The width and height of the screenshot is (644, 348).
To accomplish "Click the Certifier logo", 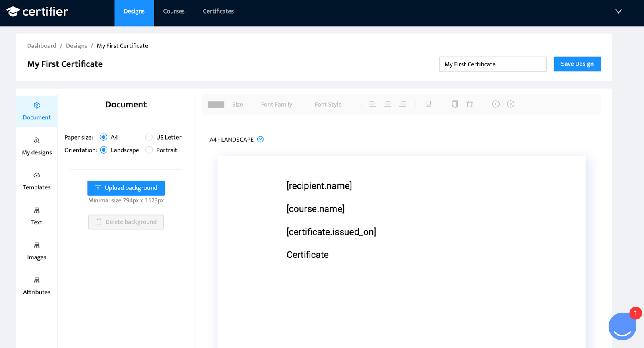I will tap(37, 12).
